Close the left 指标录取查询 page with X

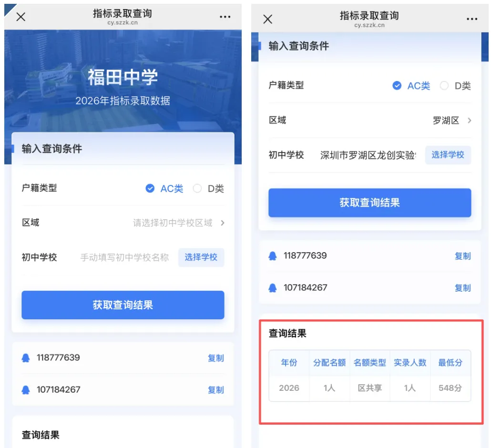[x=20, y=17]
